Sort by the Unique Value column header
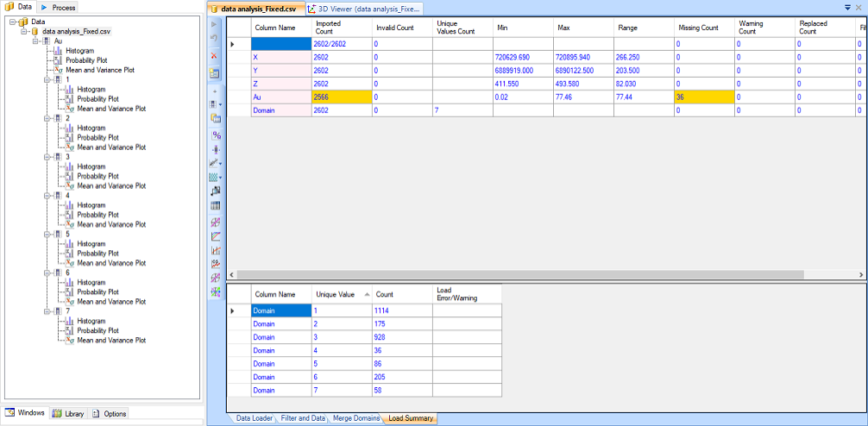This screenshot has width=868, height=426. click(x=336, y=294)
